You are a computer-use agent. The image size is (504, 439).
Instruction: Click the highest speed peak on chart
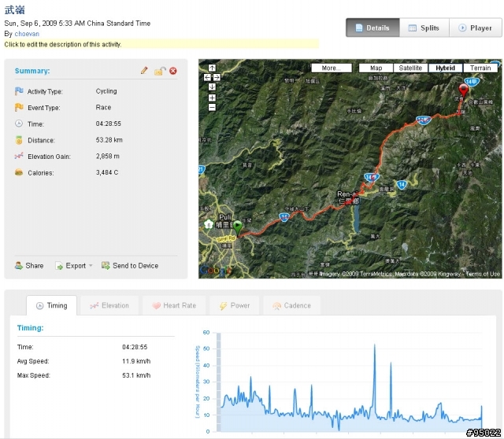coord(375,345)
